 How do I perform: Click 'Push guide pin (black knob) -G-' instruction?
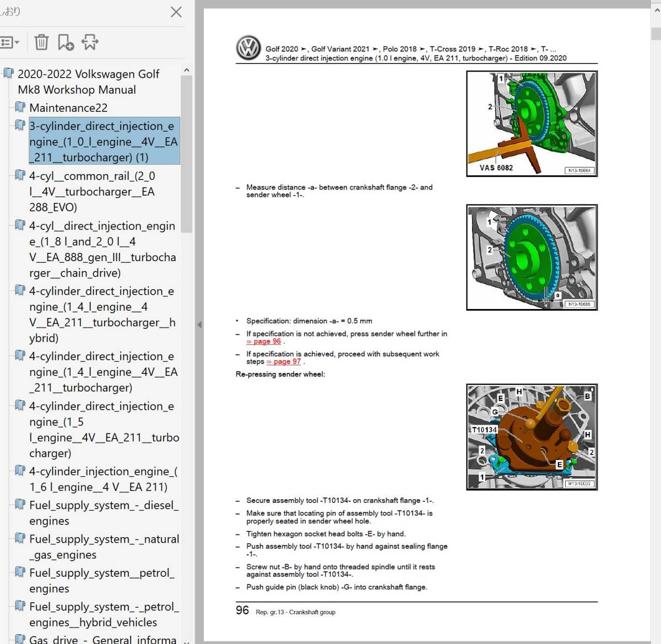337,587
